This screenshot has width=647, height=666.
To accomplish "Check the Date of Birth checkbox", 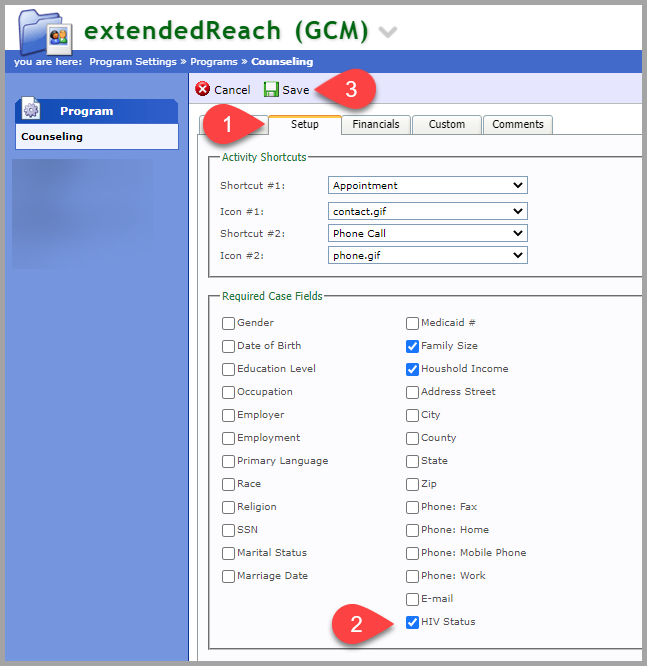I will [x=228, y=346].
